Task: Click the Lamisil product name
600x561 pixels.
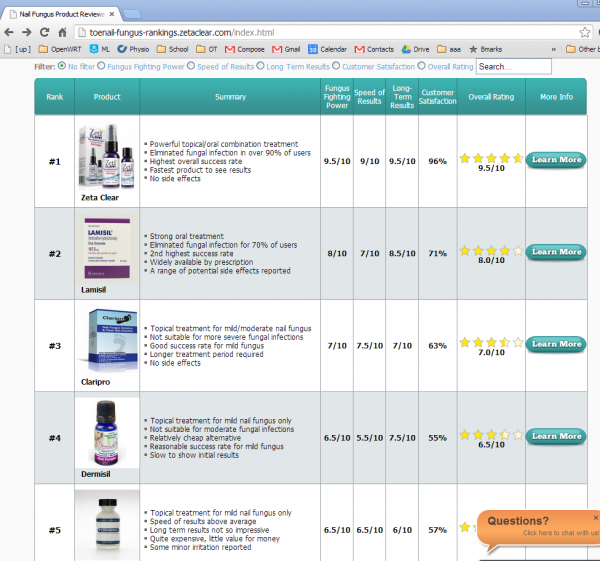Action: 94,290
